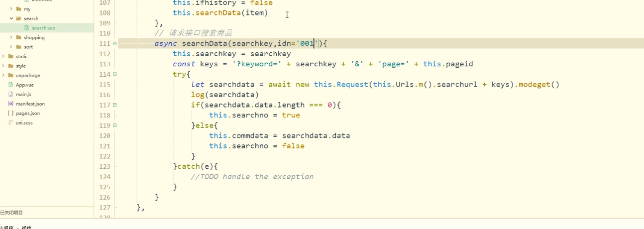
Task: Click the pages.json bracket icon
Action: 11,113
